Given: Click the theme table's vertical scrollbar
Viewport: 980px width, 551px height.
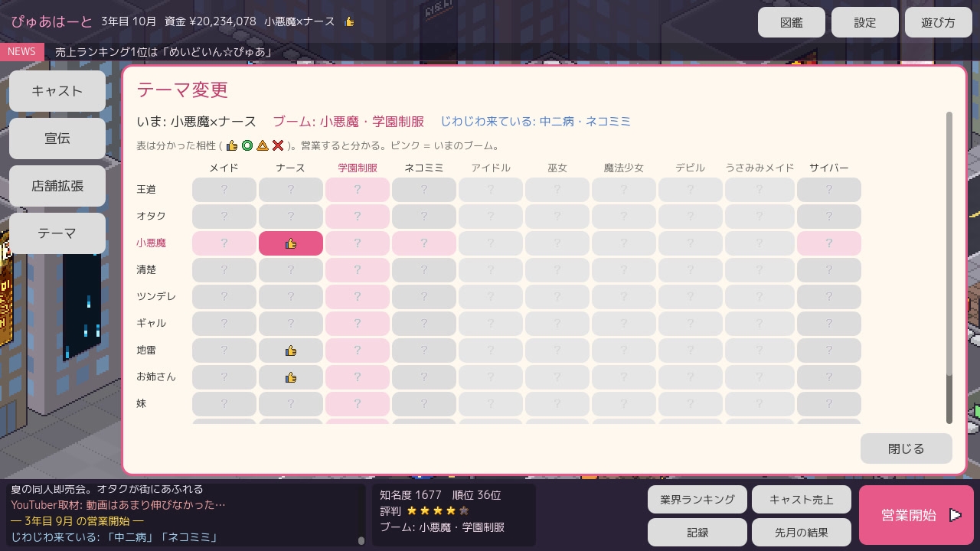Looking at the screenshot, I should [x=949, y=268].
